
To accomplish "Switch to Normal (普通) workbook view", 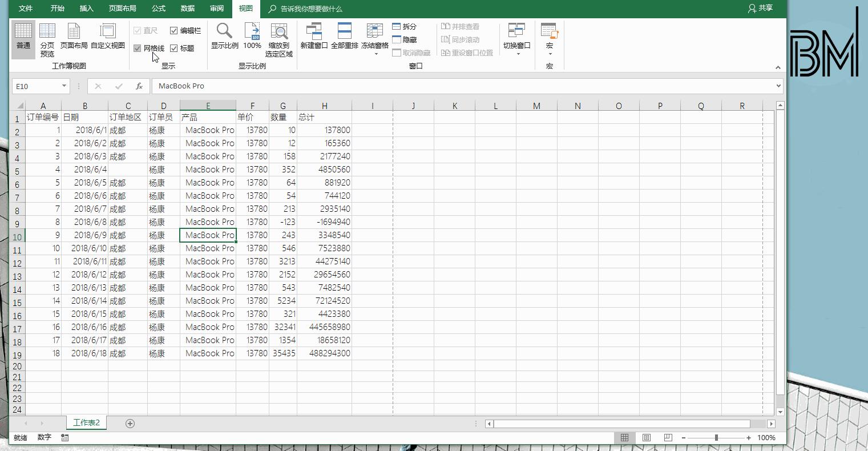I will [23, 39].
